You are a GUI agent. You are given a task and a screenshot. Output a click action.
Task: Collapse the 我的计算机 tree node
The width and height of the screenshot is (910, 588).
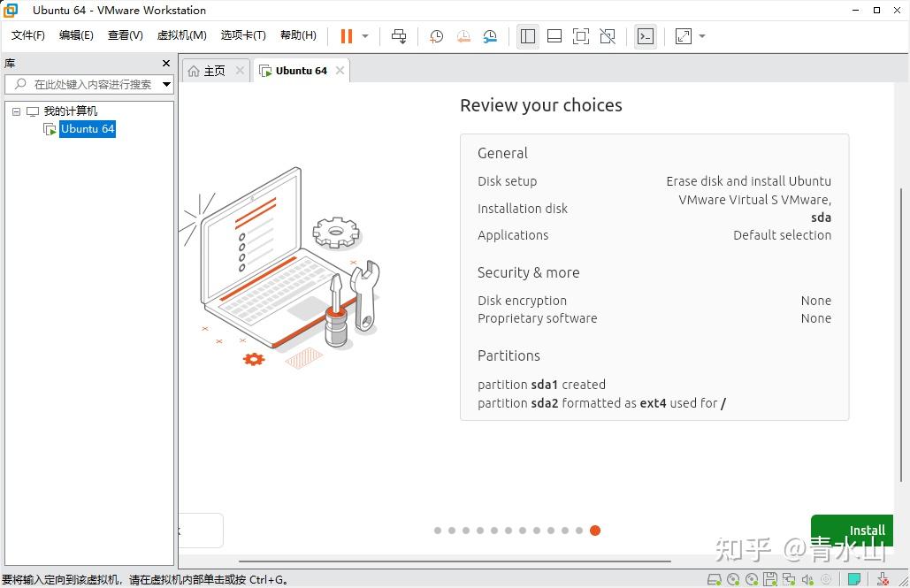tap(16, 111)
